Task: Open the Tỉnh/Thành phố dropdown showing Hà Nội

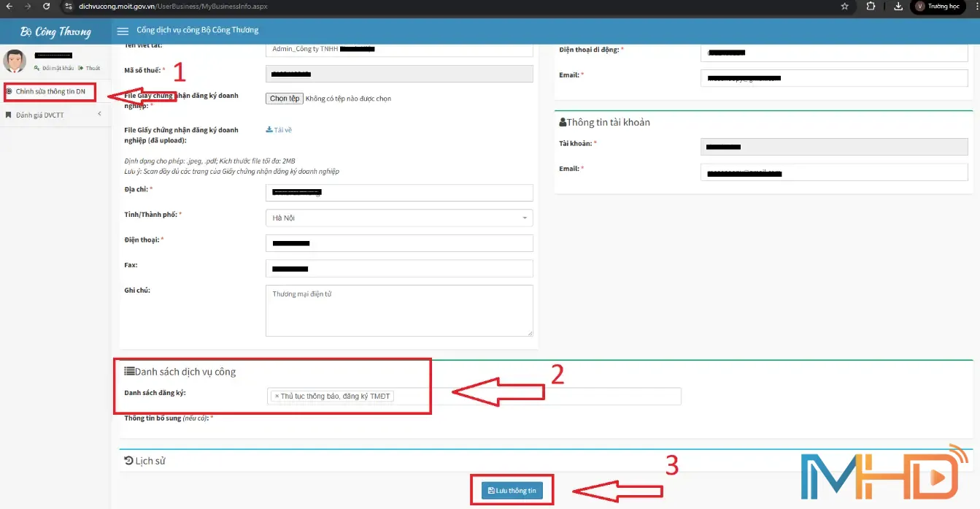Action: (x=398, y=218)
